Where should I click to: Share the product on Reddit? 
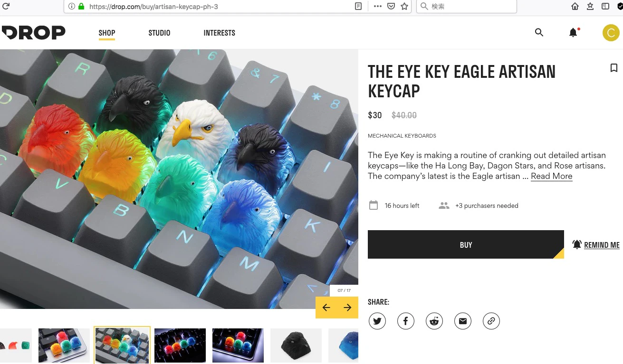coord(434,321)
